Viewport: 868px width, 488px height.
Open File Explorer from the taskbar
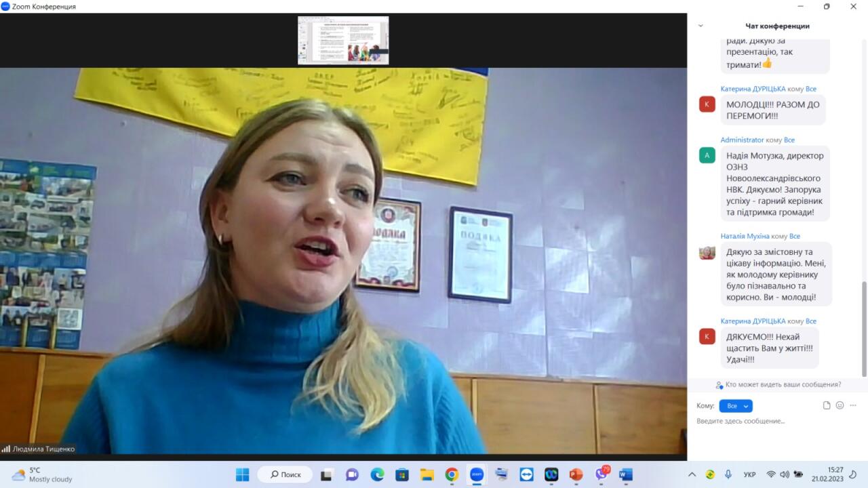[x=427, y=474]
